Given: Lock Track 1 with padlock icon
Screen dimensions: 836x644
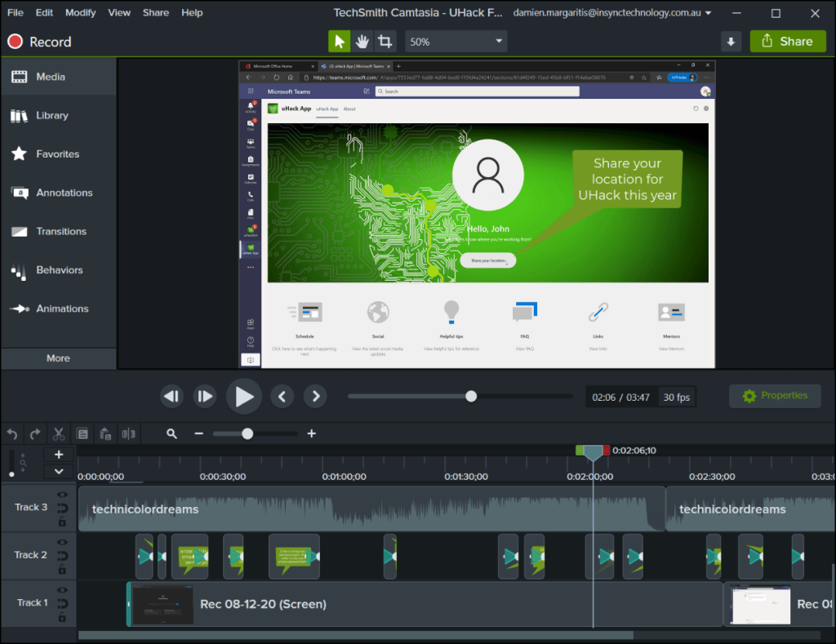Looking at the screenshot, I should coord(62,617).
